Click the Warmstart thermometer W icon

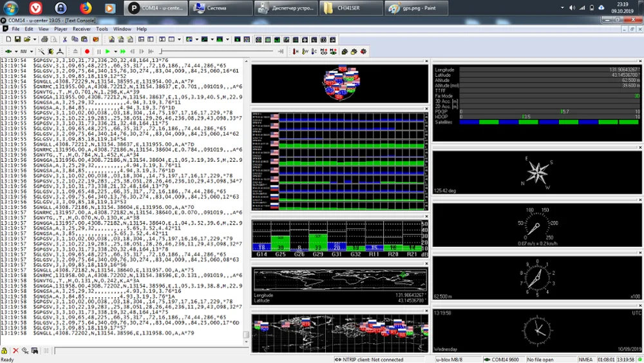point(305,52)
